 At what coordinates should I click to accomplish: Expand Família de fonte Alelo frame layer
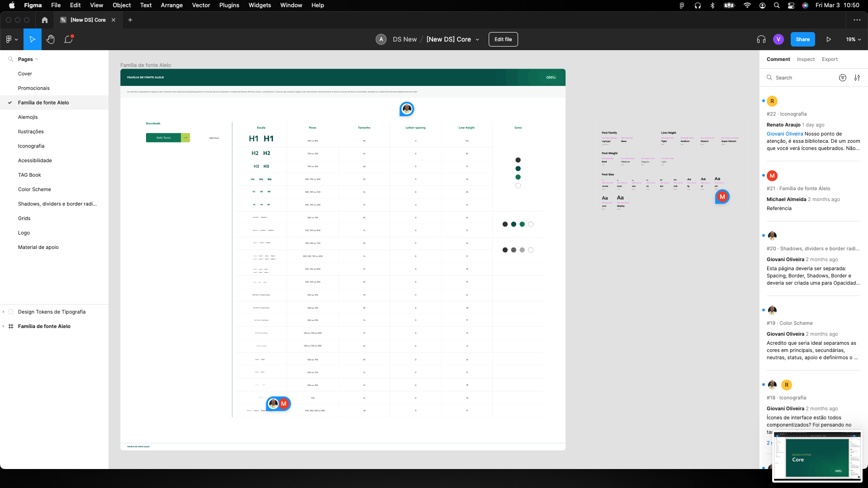[x=4, y=326]
